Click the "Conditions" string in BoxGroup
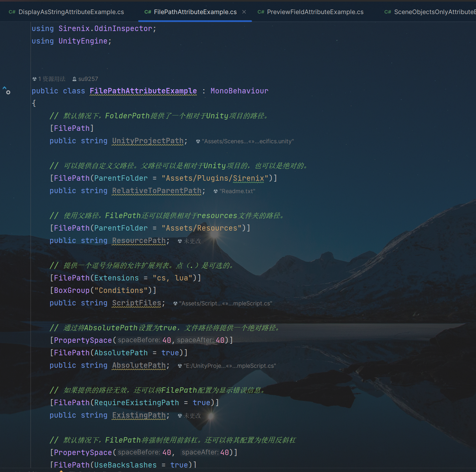 point(121,290)
